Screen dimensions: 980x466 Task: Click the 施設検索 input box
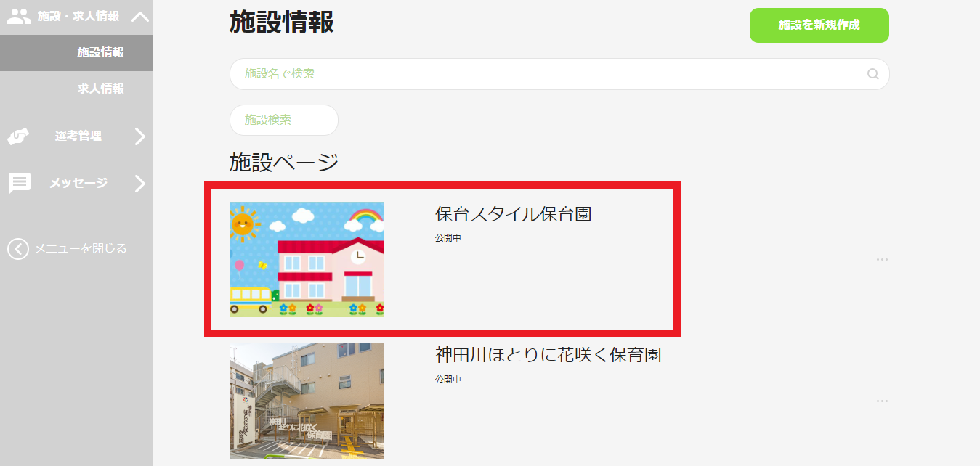[284, 120]
